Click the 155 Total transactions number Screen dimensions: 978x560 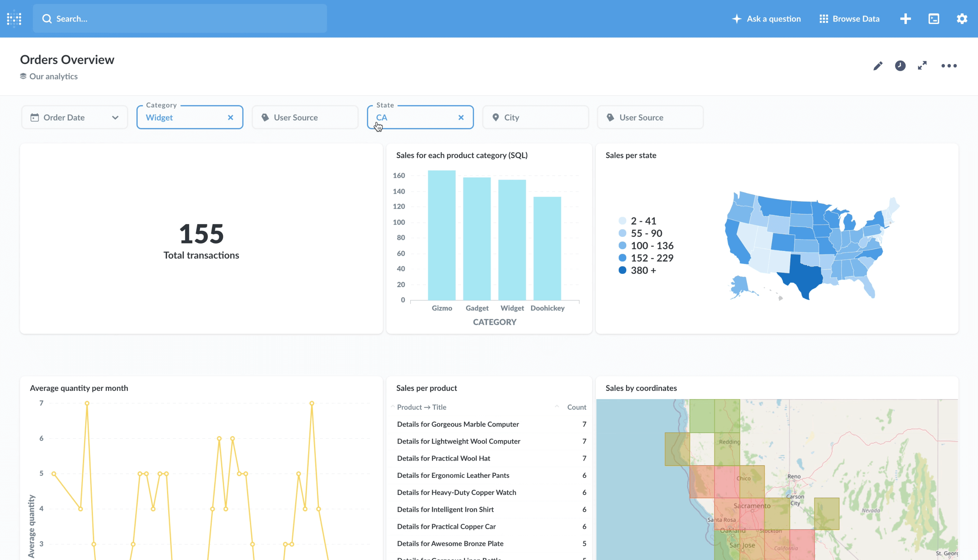tap(201, 233)
